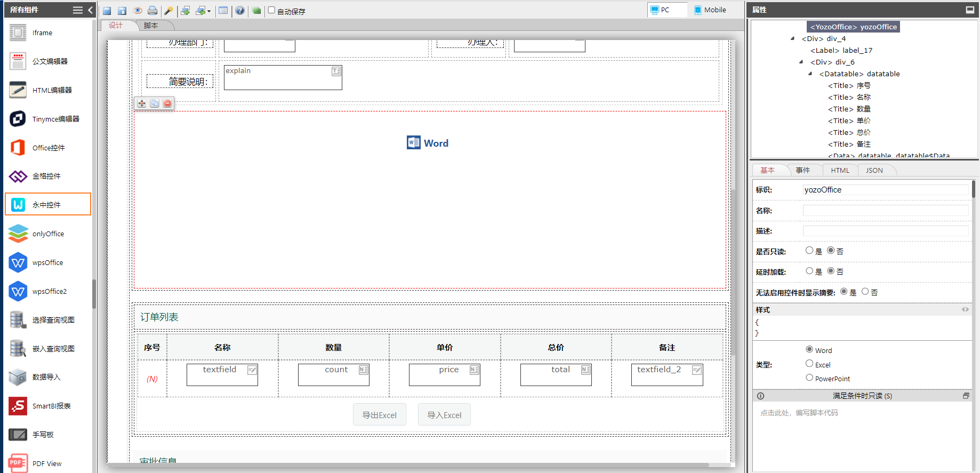Click the print icon in toolbar
The image size is (980, 473).
[x=152, y=11]
